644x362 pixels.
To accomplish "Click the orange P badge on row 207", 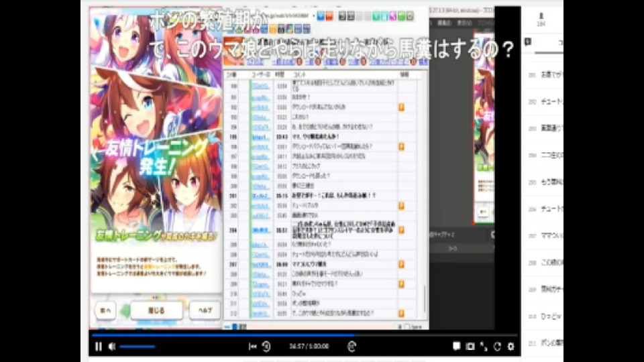I will 402,264.
